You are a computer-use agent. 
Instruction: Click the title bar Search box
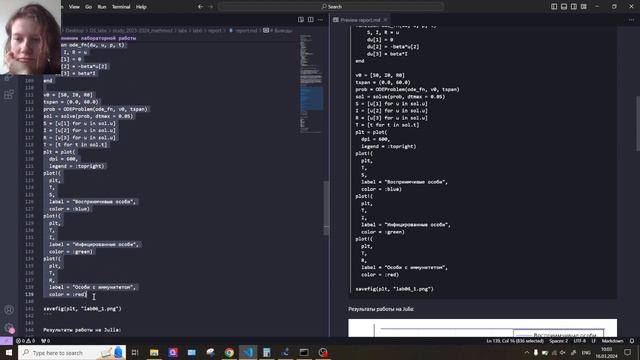[x=331, y=7]
